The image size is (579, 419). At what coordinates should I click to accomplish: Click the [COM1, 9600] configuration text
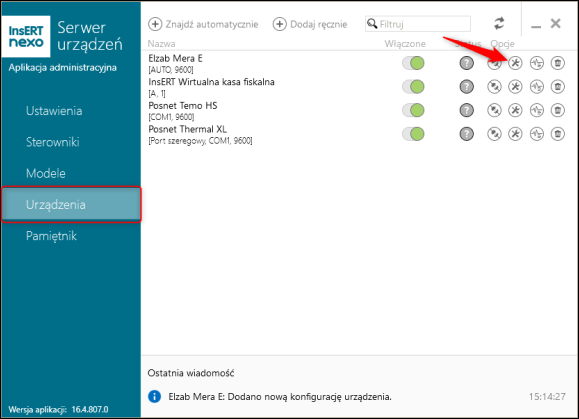coord(171,117)
